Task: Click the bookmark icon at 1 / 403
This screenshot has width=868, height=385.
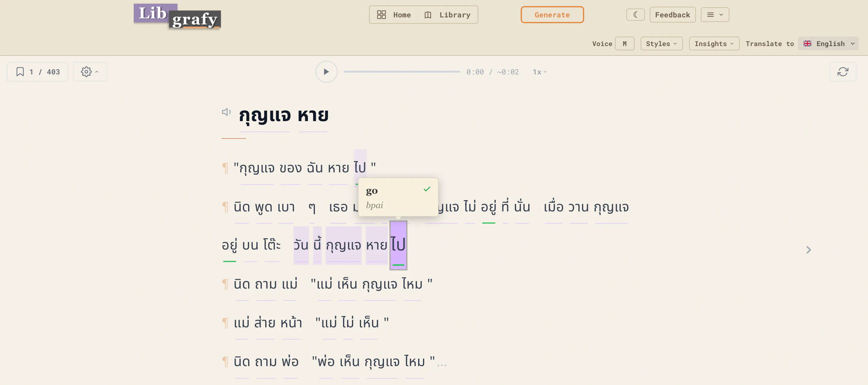Action: point(20,72)
